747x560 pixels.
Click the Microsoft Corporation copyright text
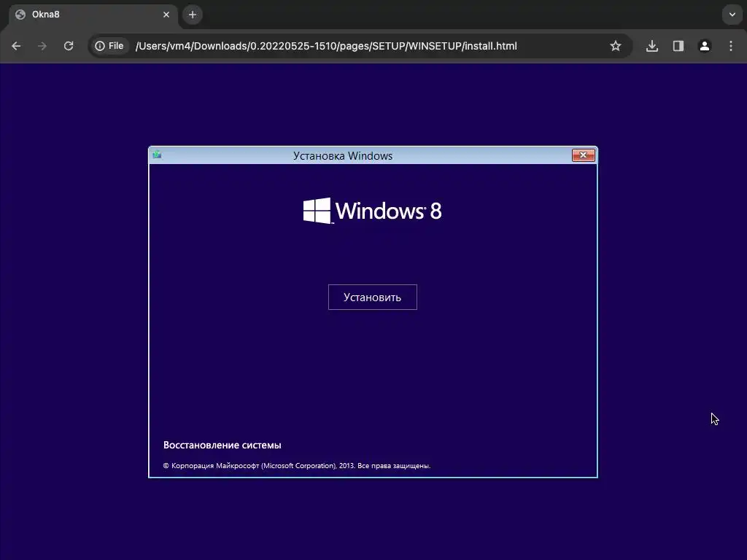[297, 466]
